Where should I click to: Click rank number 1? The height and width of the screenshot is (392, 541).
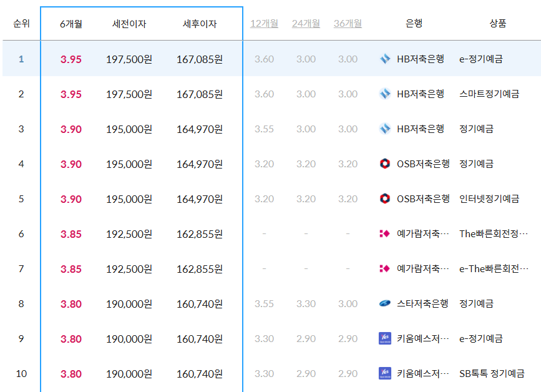tap(21, 59)
